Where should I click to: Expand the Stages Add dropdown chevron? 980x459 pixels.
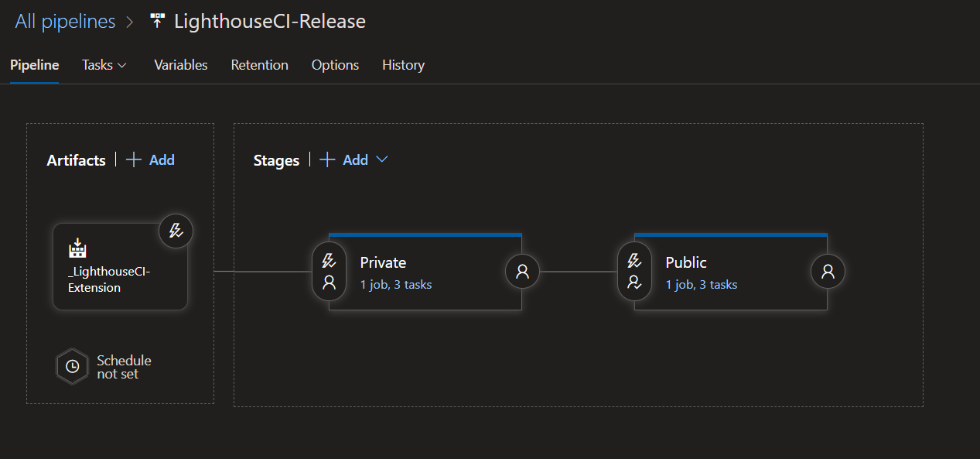tap(381, 159)
